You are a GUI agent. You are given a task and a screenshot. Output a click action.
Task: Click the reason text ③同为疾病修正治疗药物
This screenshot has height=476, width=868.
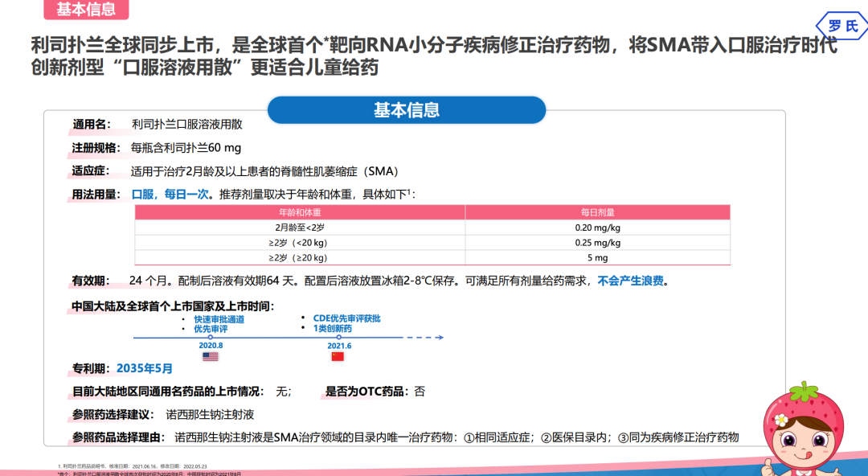click(678, 437)
